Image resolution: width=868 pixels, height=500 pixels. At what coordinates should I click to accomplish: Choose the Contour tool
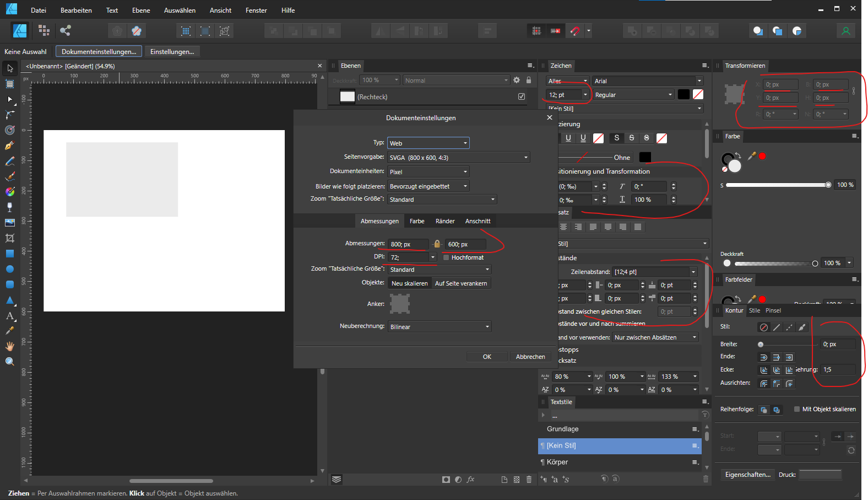(10, 130)
